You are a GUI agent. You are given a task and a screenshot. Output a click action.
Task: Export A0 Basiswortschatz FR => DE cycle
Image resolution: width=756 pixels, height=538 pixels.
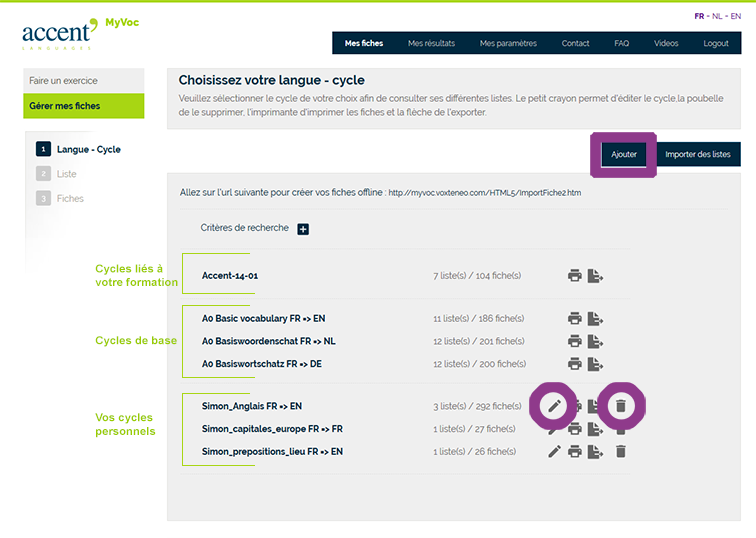(x=595, y=364)
